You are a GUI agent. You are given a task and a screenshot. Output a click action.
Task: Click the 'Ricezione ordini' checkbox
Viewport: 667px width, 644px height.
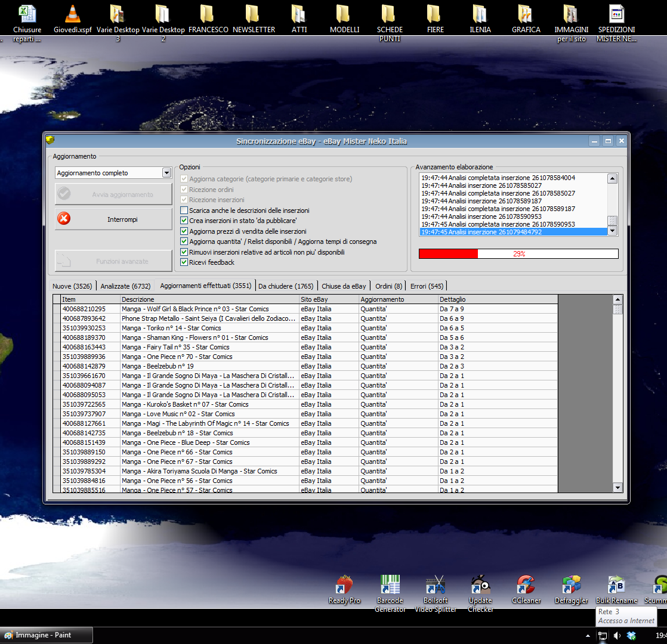click(184, 190)
